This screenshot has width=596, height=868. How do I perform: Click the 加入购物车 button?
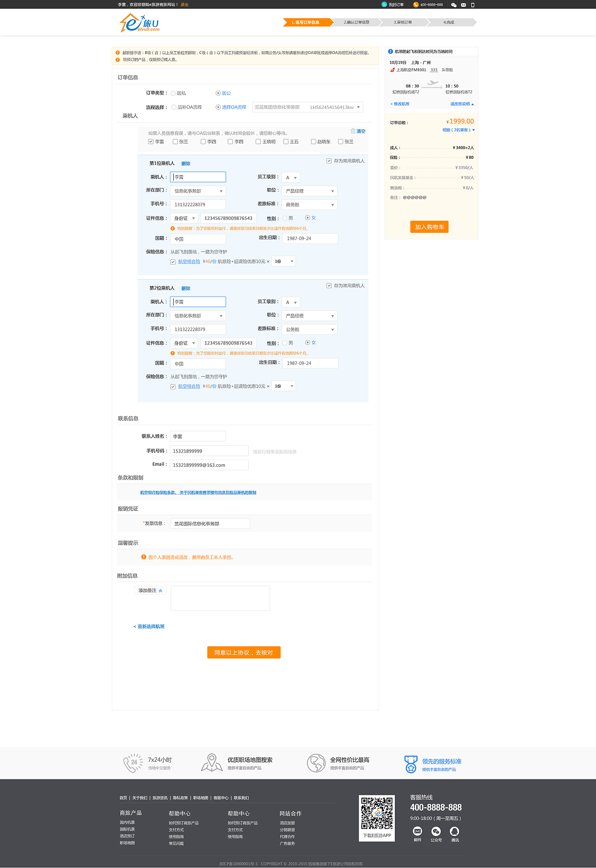[429, 227]
